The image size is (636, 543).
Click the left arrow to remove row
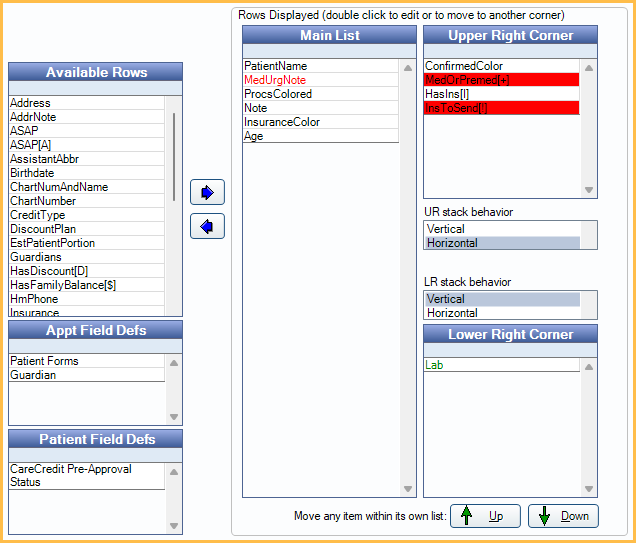click(x=207, y=226)
